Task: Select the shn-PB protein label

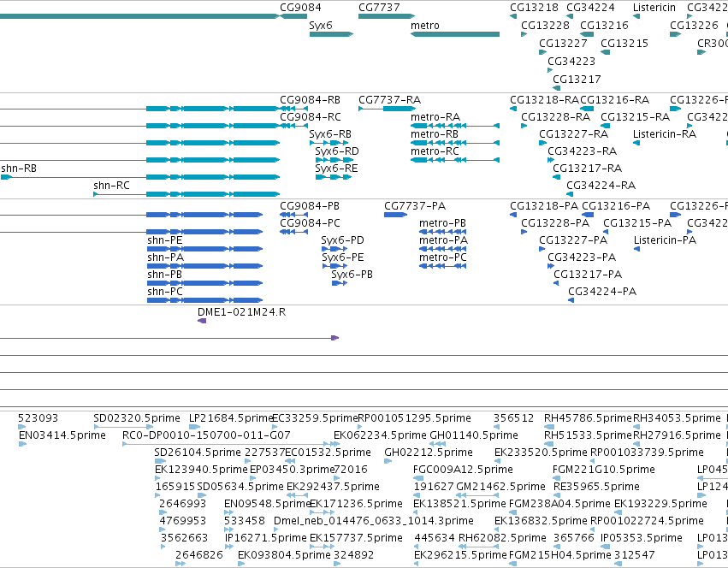Action: (165, 275)
